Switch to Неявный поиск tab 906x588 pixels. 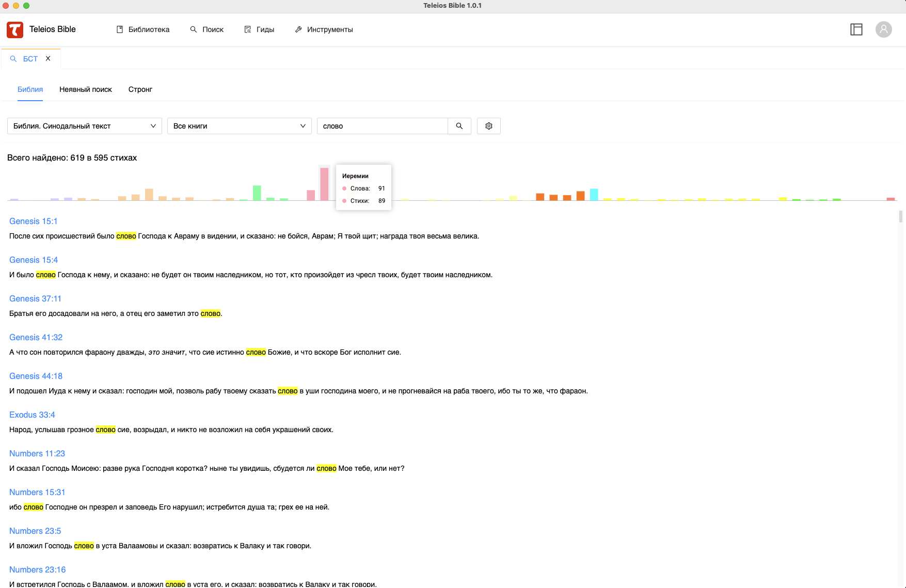[x=86, y=89]
